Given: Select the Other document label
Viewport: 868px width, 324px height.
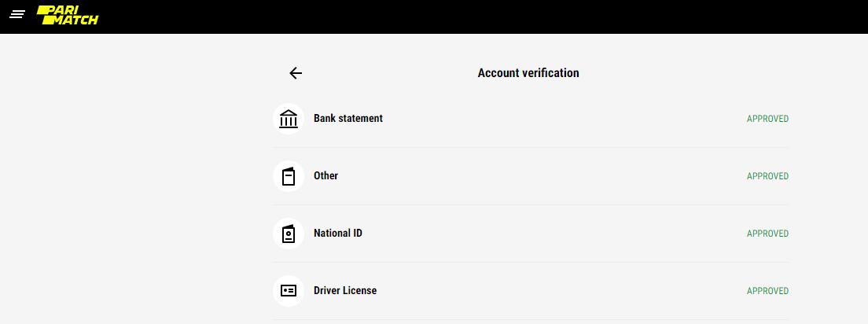Looking at the screenshot, I should tap(325, 176).
